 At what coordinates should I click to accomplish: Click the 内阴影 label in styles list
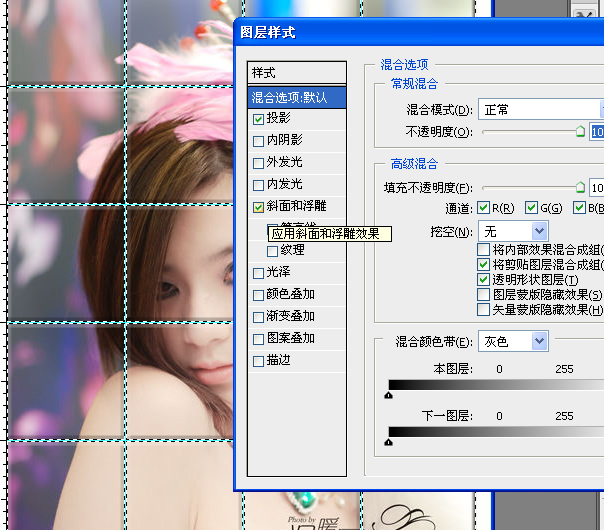point(284,140)
